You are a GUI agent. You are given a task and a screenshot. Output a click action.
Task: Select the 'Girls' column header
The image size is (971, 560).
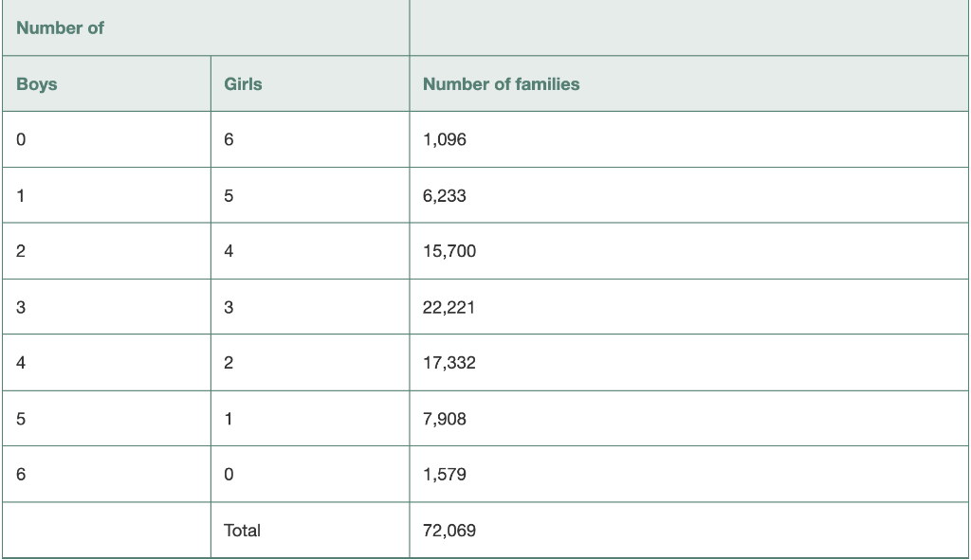[310, 83]
